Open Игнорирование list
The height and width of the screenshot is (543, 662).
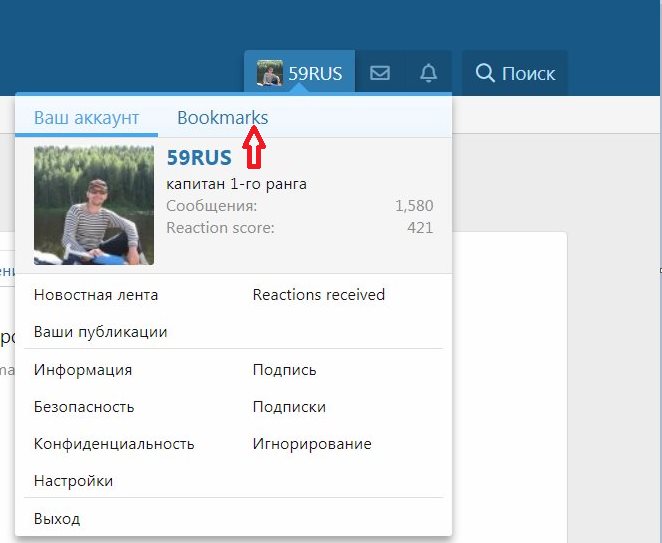point(312,444)
